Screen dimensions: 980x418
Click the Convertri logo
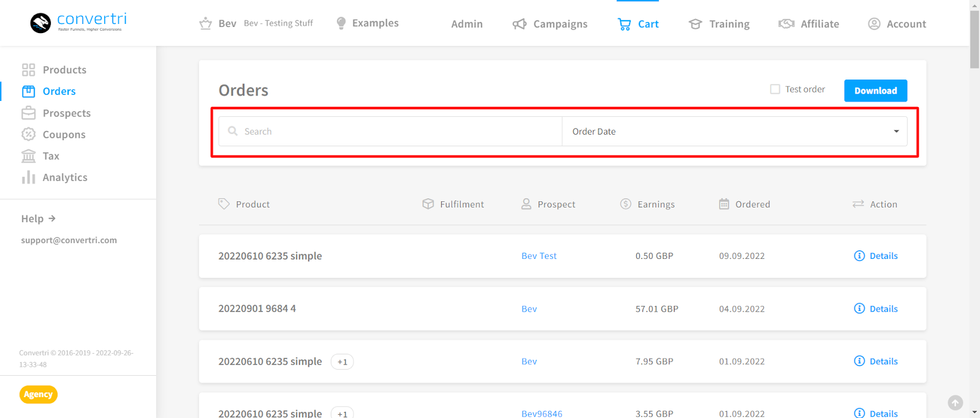coord(78,23)
